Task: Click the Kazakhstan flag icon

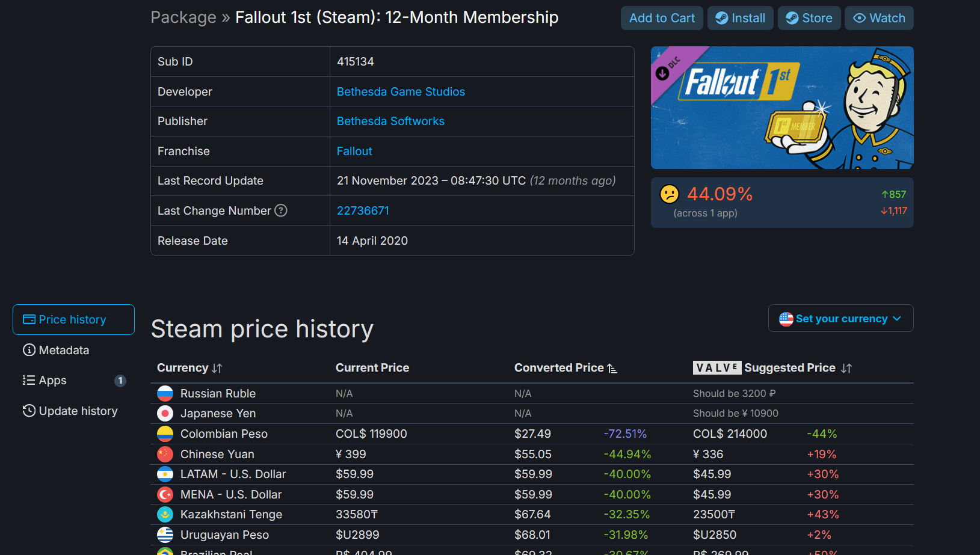Action: point(165,514)
